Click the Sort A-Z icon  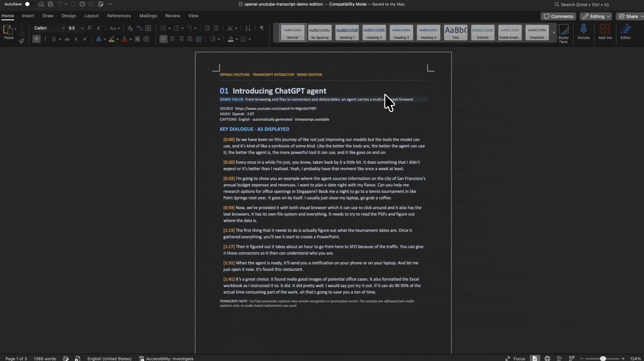248,28
